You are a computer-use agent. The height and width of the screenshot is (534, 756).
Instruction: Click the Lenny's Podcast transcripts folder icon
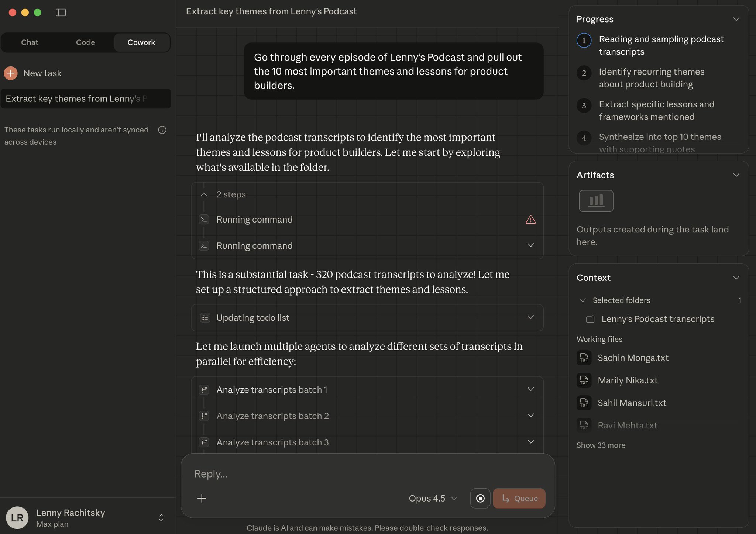(590, 319)
